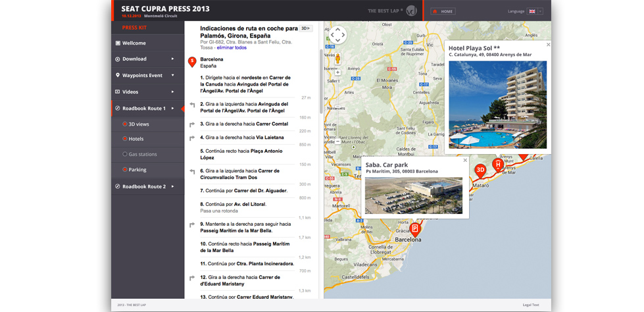Zoom in with the map plus button

pos(337,72)
